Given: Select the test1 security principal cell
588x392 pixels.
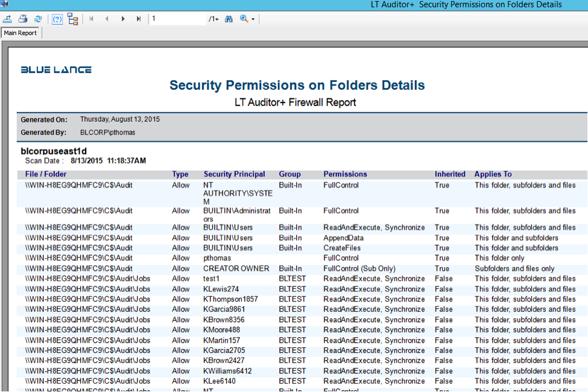Looking at the screenshot, I should pos(212,279).
